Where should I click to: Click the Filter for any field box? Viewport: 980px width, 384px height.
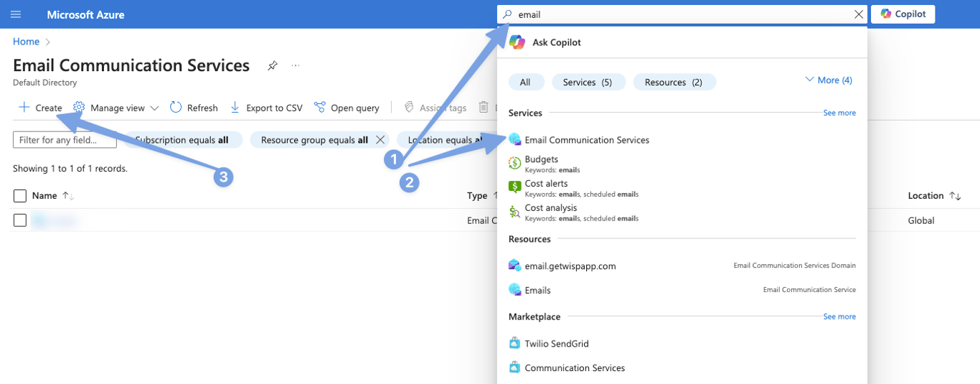point(65,140)
